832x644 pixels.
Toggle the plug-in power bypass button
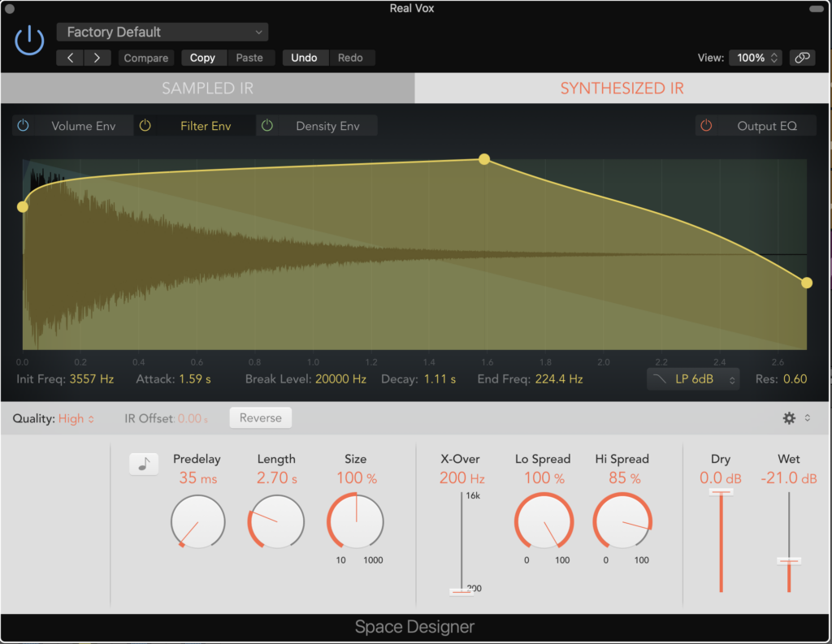(x=29, y=41)
